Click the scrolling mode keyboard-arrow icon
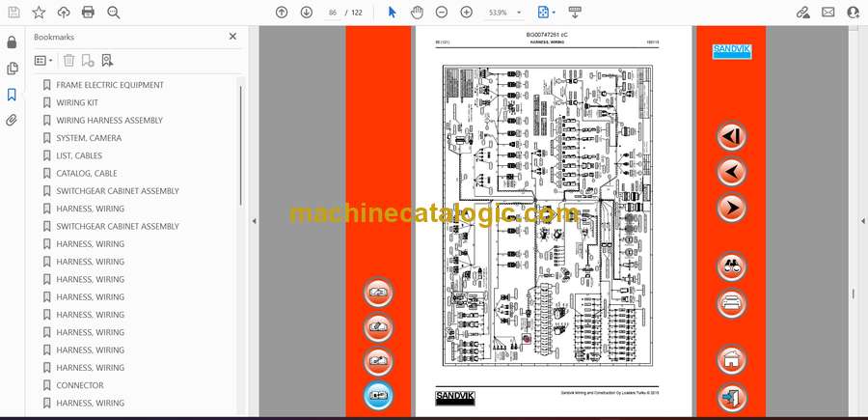The width and height of the screenshot is (868, 420). 575,13
